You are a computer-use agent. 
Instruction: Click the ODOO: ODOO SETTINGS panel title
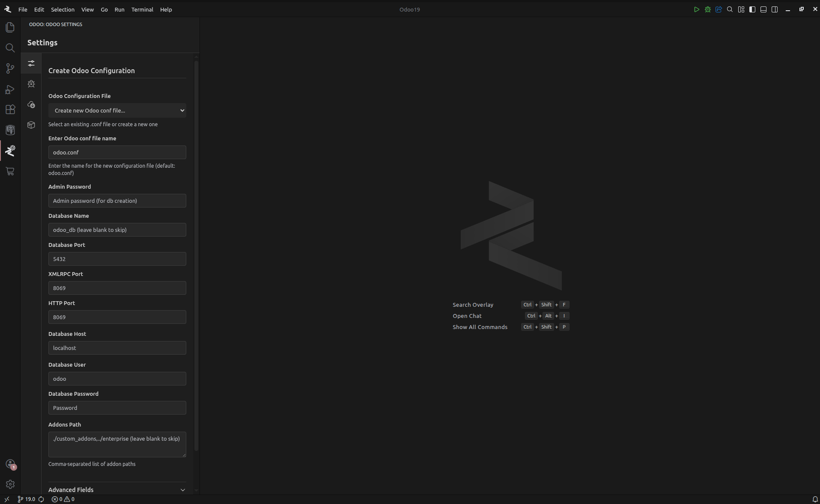coord(56,24)
